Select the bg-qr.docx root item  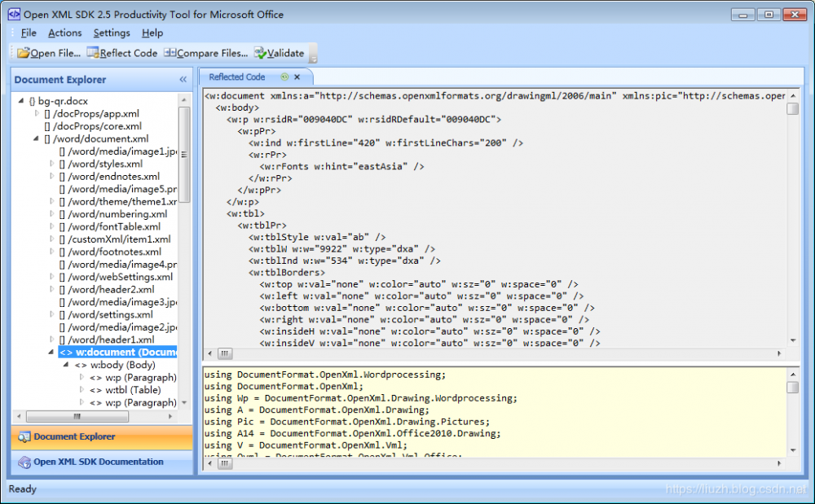click(x=58, y=101)
